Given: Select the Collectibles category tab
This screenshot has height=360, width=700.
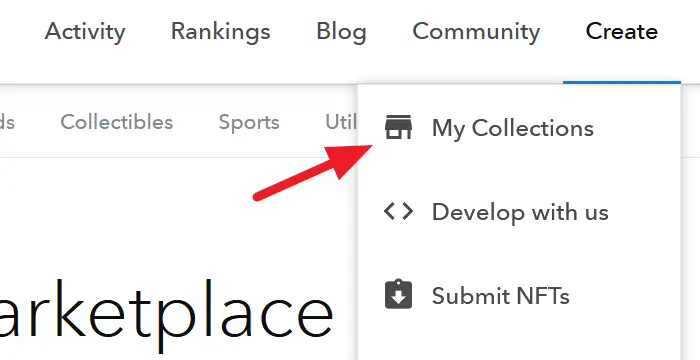Looking at the screenshot, I should 117,122.
